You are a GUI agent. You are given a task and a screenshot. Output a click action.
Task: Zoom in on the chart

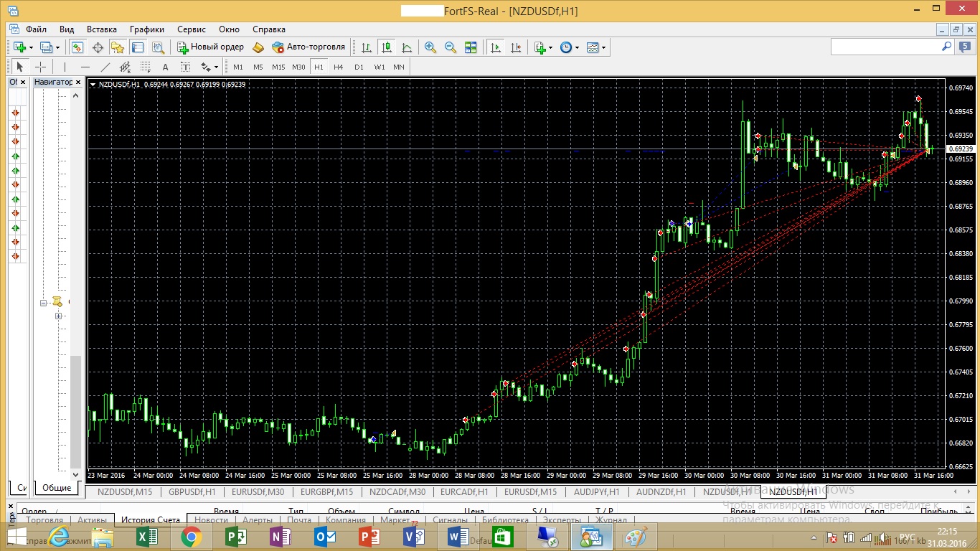pyautogui.click(x=430, y=47)
